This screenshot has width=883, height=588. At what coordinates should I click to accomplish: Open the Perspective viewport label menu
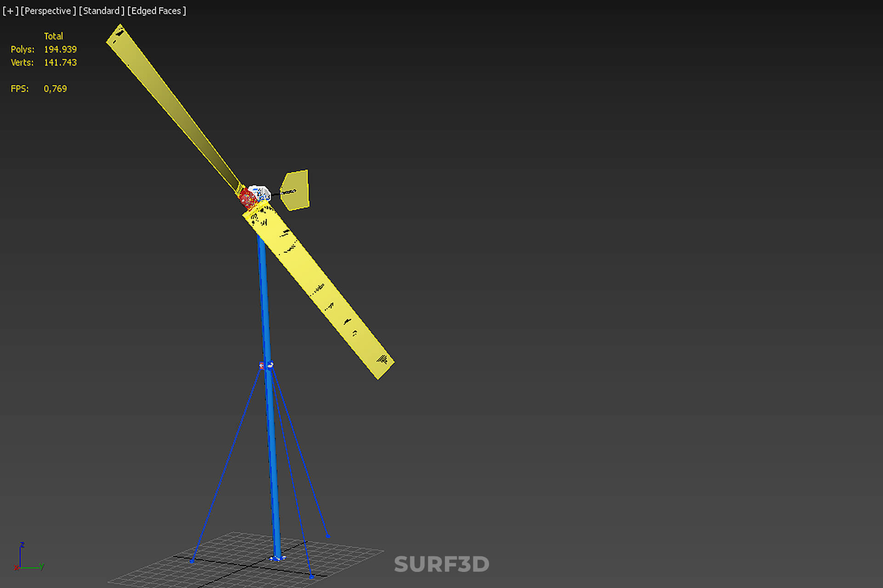(x=48, y=11)
